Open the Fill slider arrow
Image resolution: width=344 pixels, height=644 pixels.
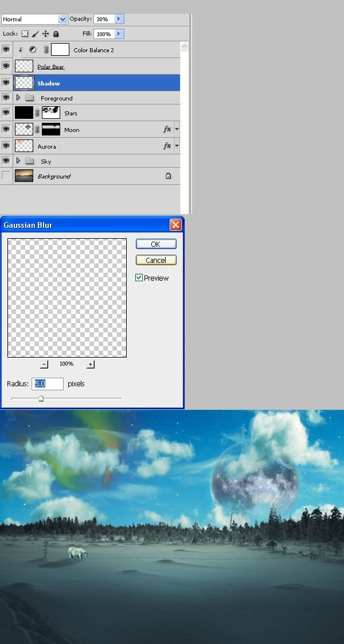(x=119, y=34)
